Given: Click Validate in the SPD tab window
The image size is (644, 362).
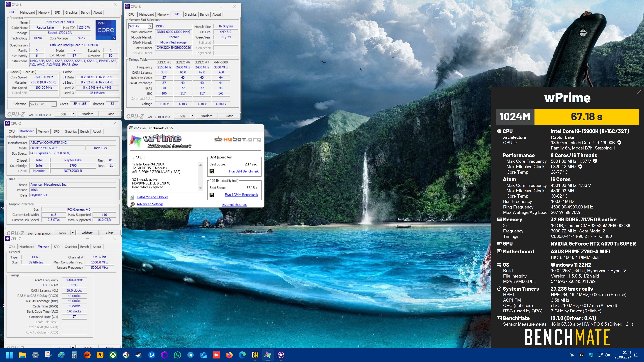Looking at the screenshot, I should (207, 116).
